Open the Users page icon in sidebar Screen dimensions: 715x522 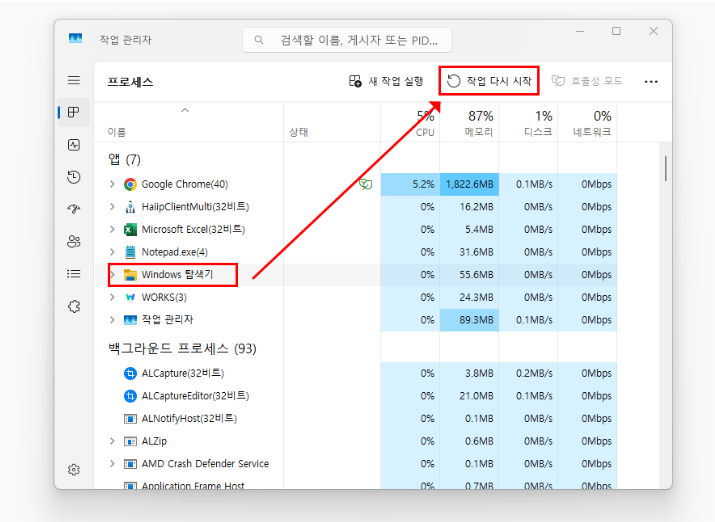click(x=73, y=241)
